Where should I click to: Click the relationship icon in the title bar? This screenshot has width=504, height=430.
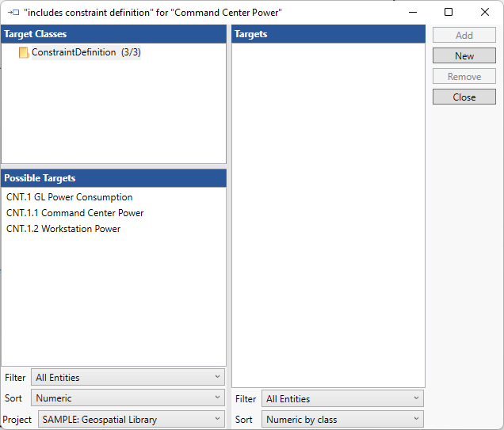tap(13, 13)
